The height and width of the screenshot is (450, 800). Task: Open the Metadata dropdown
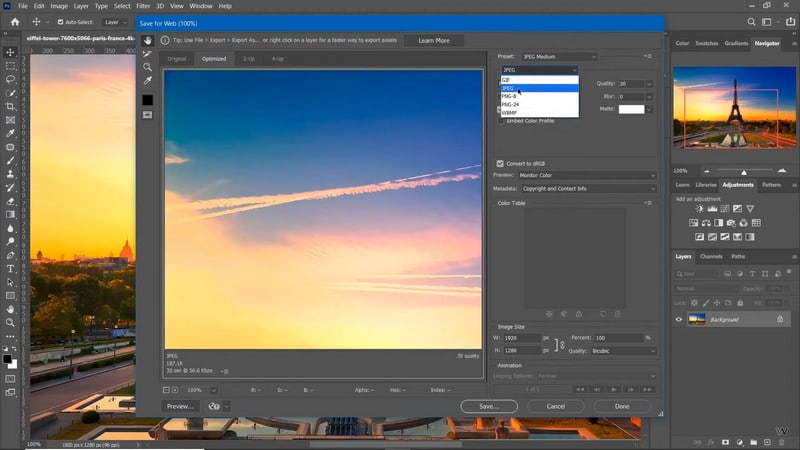(x=588, y=188)
